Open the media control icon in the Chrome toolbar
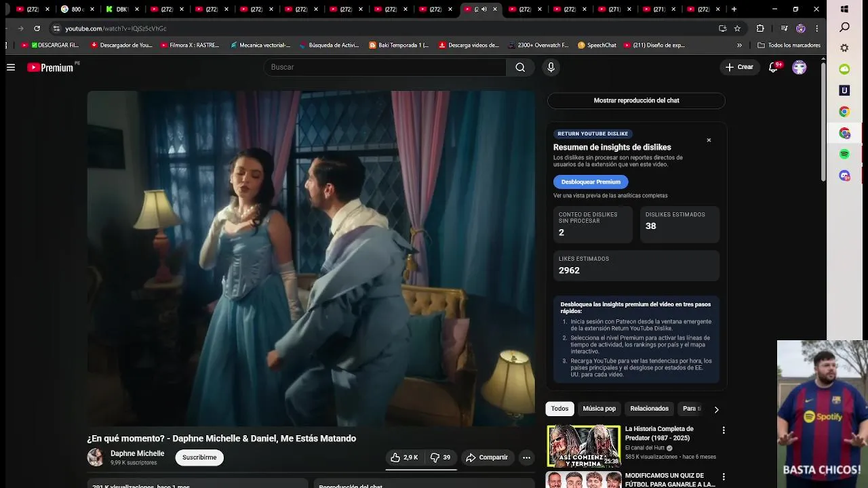Viewport: 868px width, 488px height. pyautogui.click(x=784, y=28)
